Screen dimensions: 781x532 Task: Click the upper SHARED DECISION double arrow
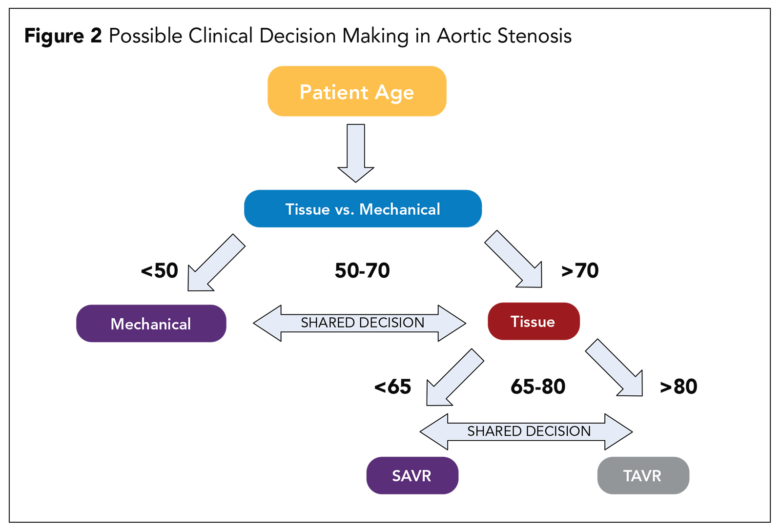click(x=360, y=323)
